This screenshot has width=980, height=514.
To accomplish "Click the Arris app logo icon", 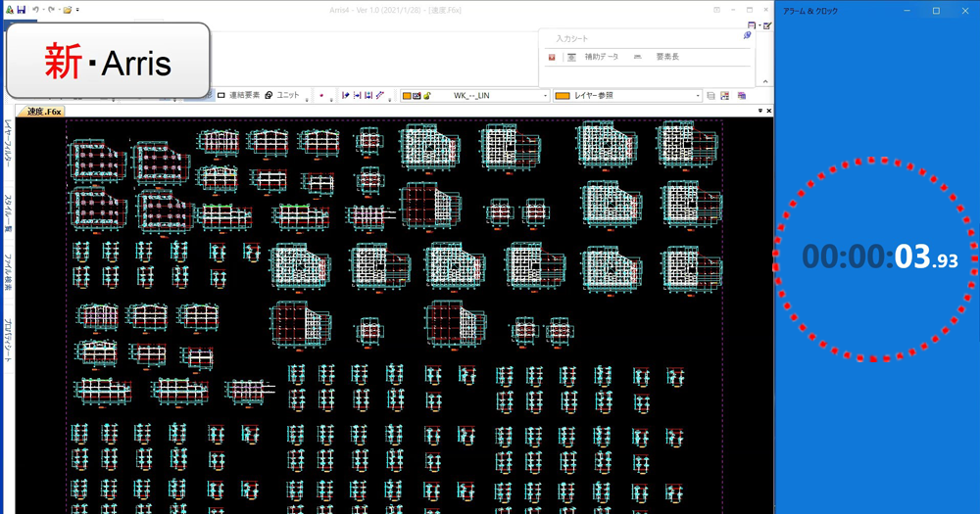I will pos(8,10).
